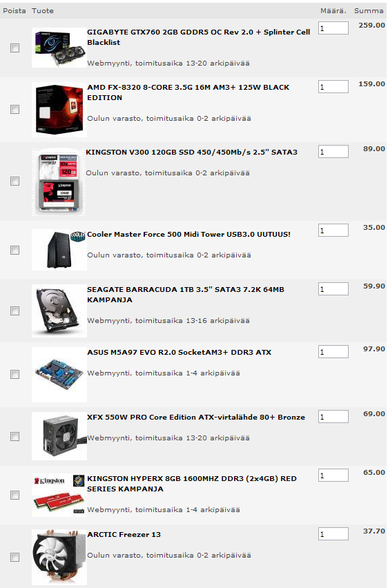This screenshot has height=588, width=388.
Task: Click the quantity box for Kingston HyperX RAM
Action: click(x=333, y=476)
